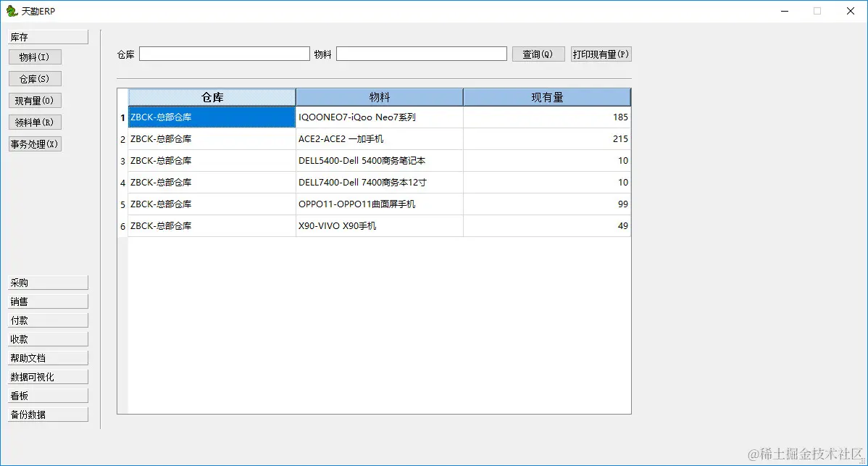The height and width of the screenshot is (466, 868).
Task: Click the 天勤ERP logo in the title bar
Action: 10,11
